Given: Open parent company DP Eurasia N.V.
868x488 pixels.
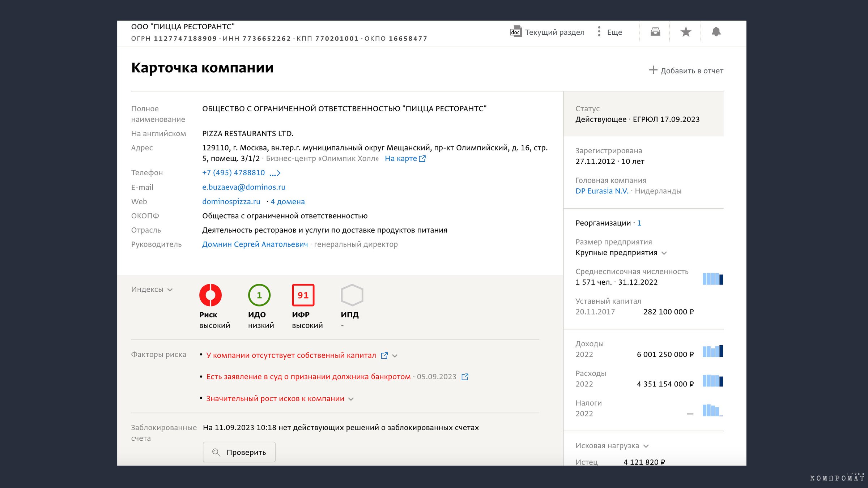Looking at the screenshot, I should [x=602, y=191].
